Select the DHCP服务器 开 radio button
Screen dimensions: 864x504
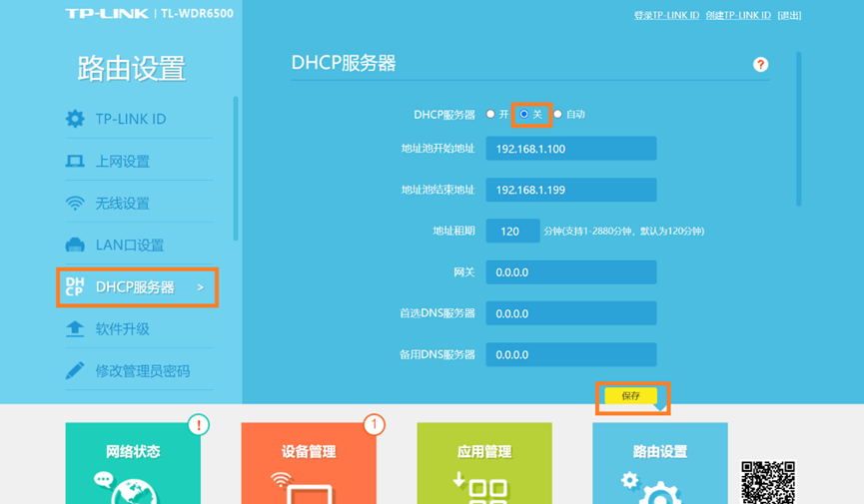pyautogui.click(x=490, y=115)
